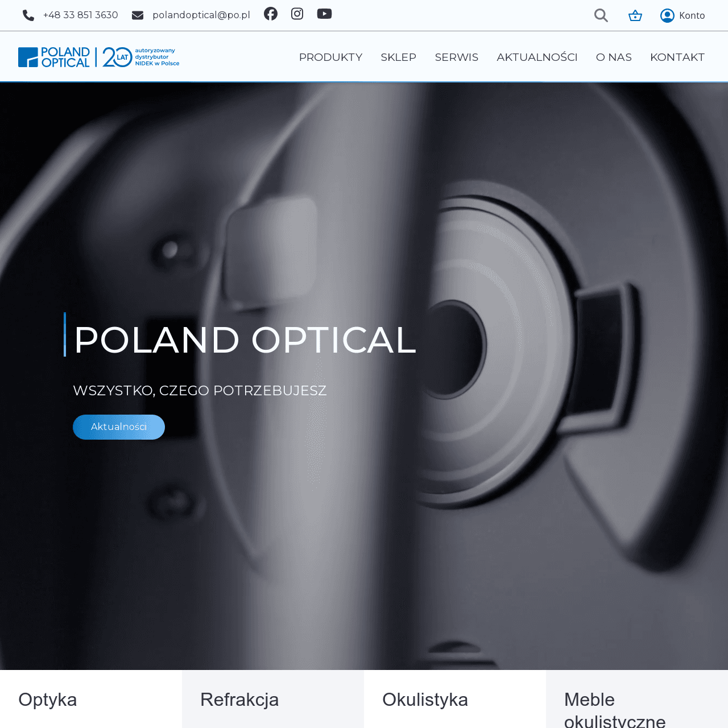The height and width of the screenshot is (728, 728).
Task: Expand the O NAS navigation menu
Action: click(x=613, y=56)
